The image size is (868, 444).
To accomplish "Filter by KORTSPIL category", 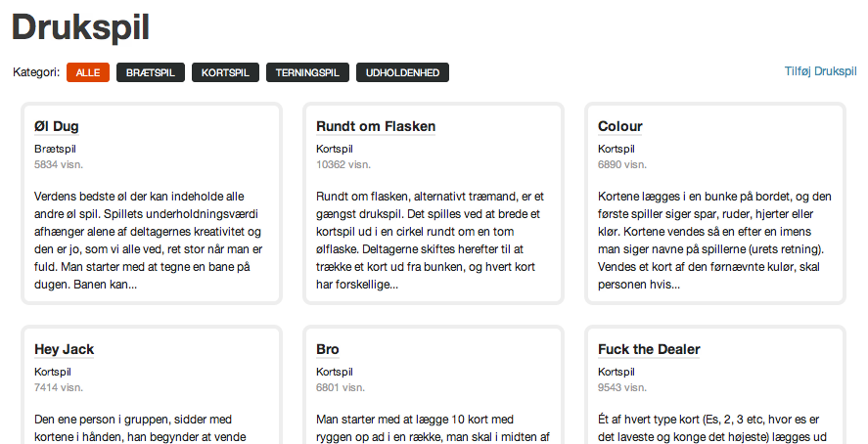I will click(225, 72).
